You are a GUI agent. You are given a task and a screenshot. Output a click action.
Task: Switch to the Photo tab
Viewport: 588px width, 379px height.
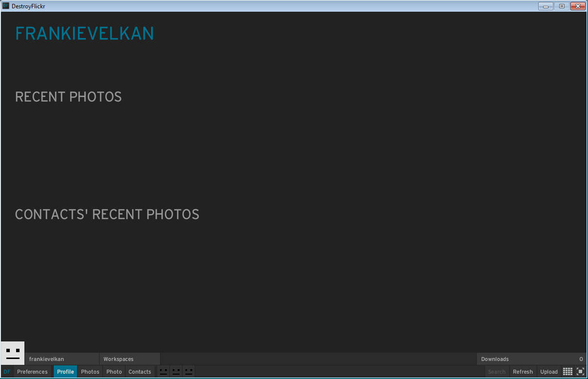[114, 372]
